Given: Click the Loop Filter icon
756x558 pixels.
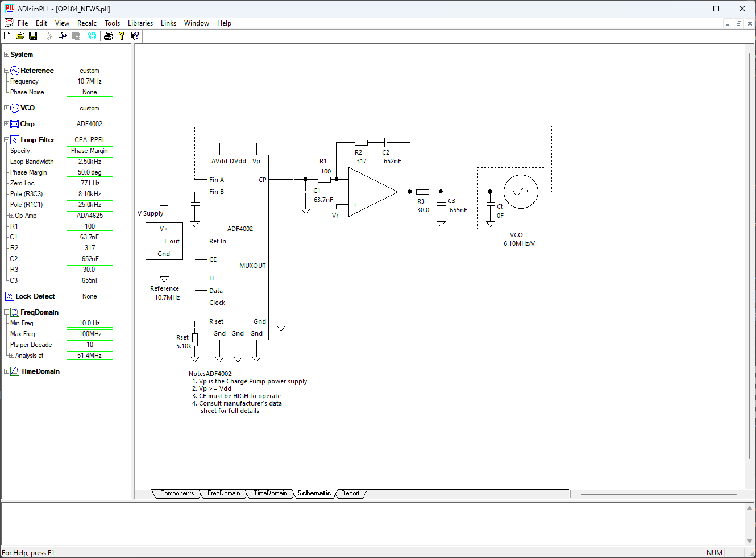Looking at the screenshot, I should (x=15, y=140).
